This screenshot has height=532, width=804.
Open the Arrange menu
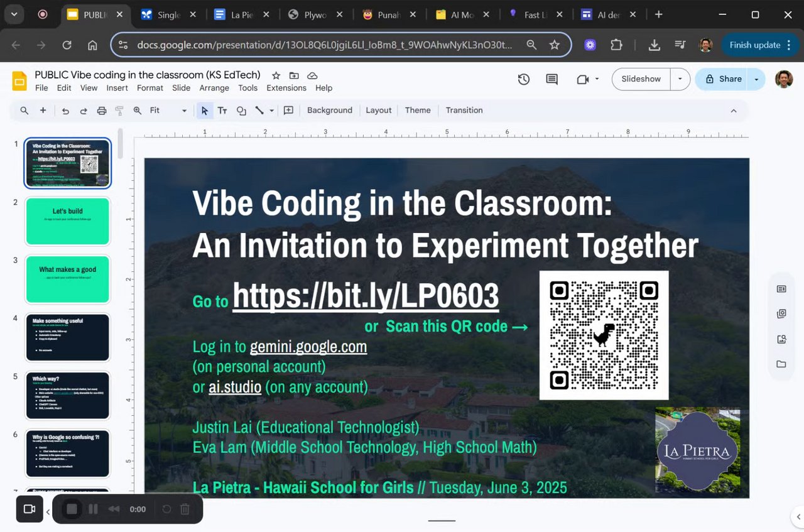click(x=214, y=88)
